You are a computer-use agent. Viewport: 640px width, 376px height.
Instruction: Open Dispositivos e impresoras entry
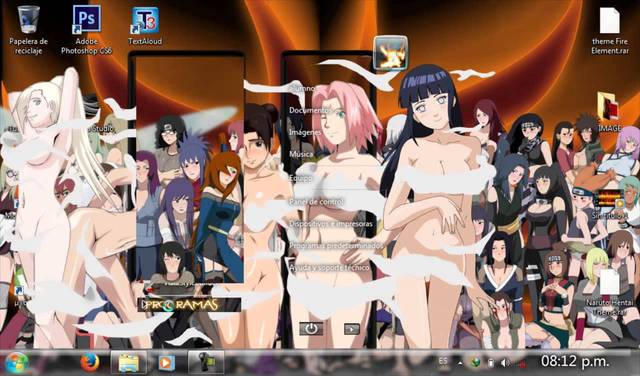(331, 224)
